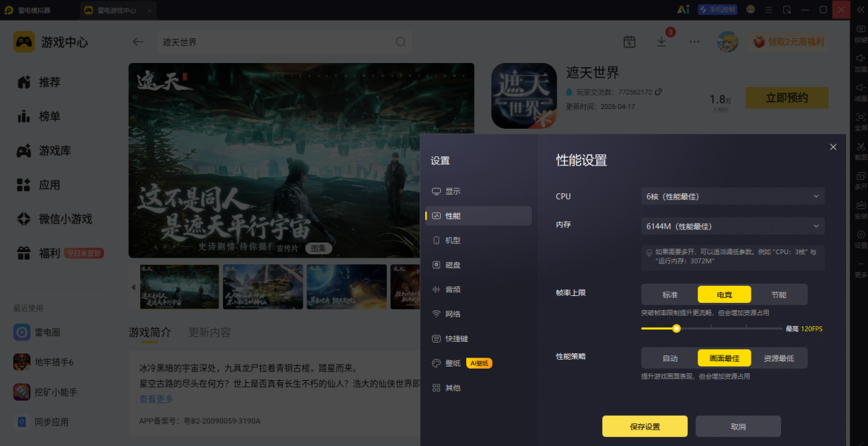Viewport: 868px width, 446px height.
Task: Click the FPS slider handle
Action: 676,328
